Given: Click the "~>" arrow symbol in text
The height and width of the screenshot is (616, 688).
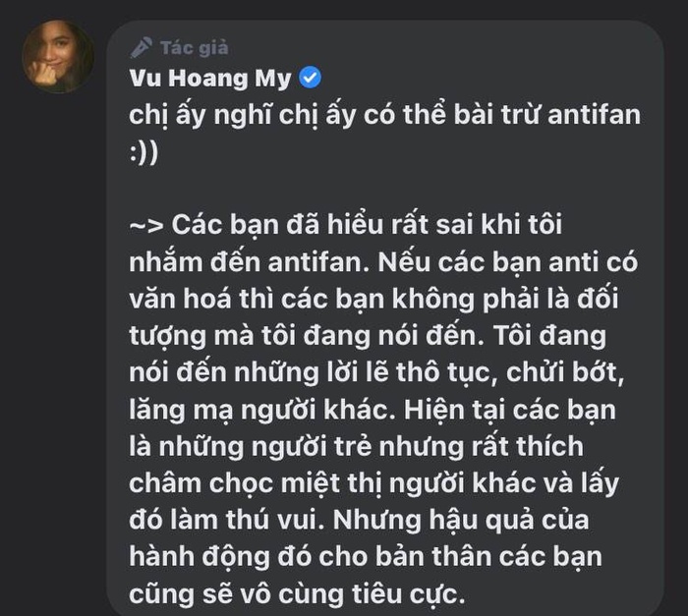Looking at the screenshot, I should coord(146,226).
